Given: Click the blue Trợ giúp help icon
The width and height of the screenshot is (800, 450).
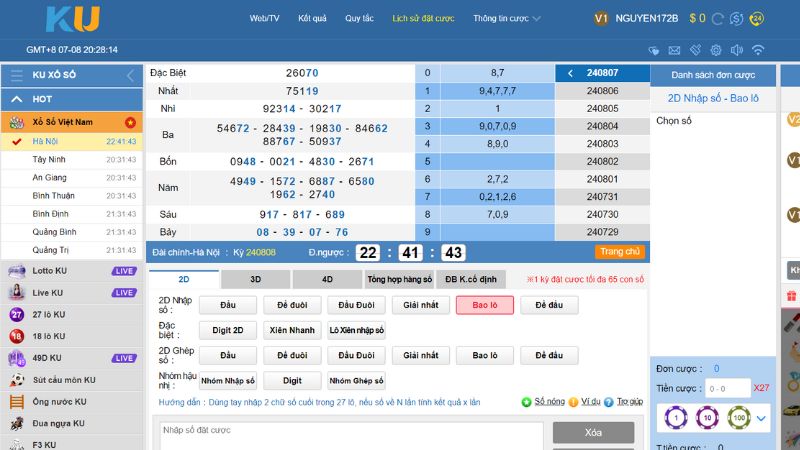Looking at the screenshot, I should coord(609,401).
